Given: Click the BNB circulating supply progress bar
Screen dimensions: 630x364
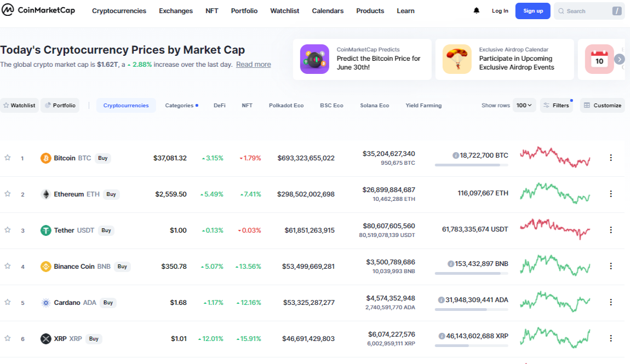Looking at the screenshot, I should (x=471, y=273).
